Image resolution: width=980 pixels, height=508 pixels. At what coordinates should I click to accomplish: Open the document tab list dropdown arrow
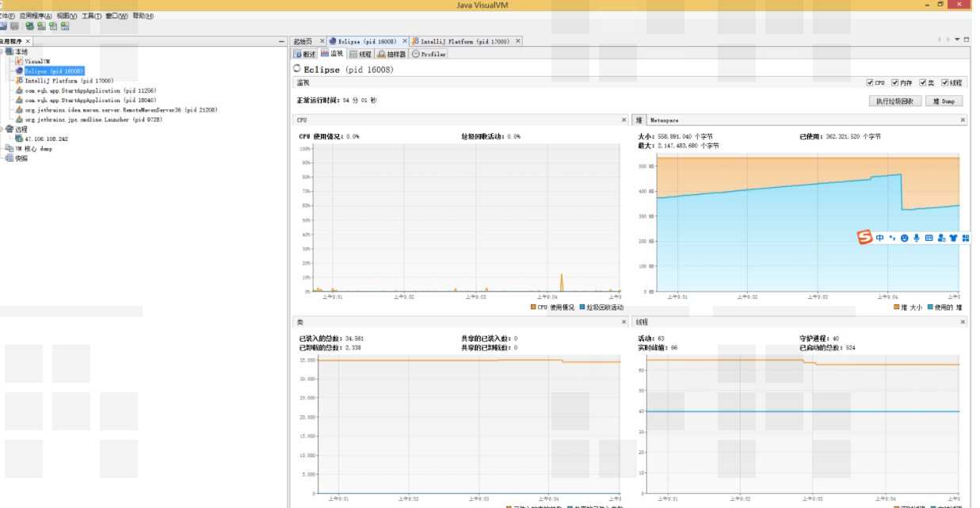[x=957, y=40]
